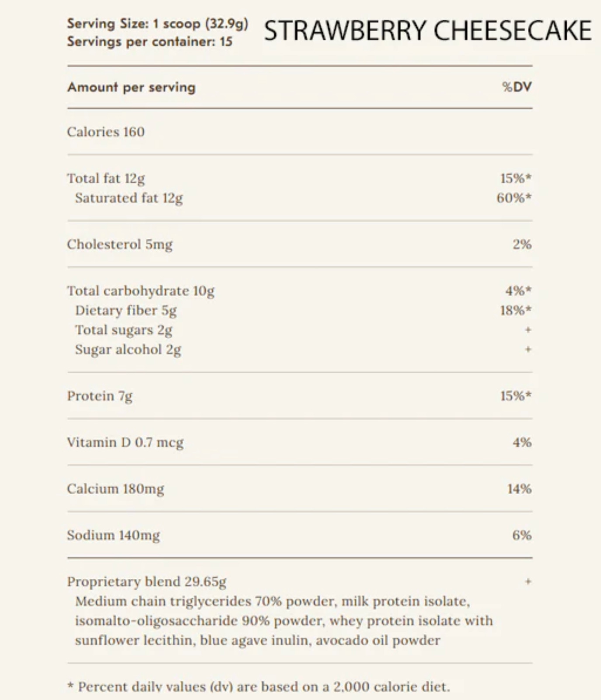Select the Calories 160 row
601x700 pixels.
(300, 132)
